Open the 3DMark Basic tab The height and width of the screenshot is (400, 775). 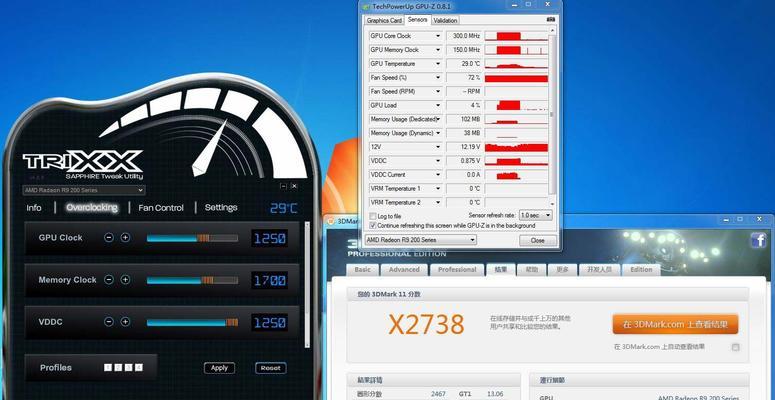[x=362, y=269]
